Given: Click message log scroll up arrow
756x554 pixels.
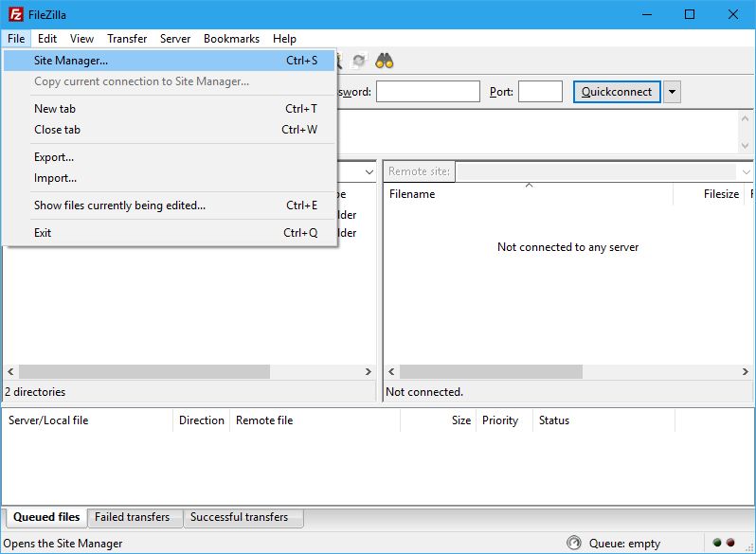Looking at the screenshot, I should point(745,118).
